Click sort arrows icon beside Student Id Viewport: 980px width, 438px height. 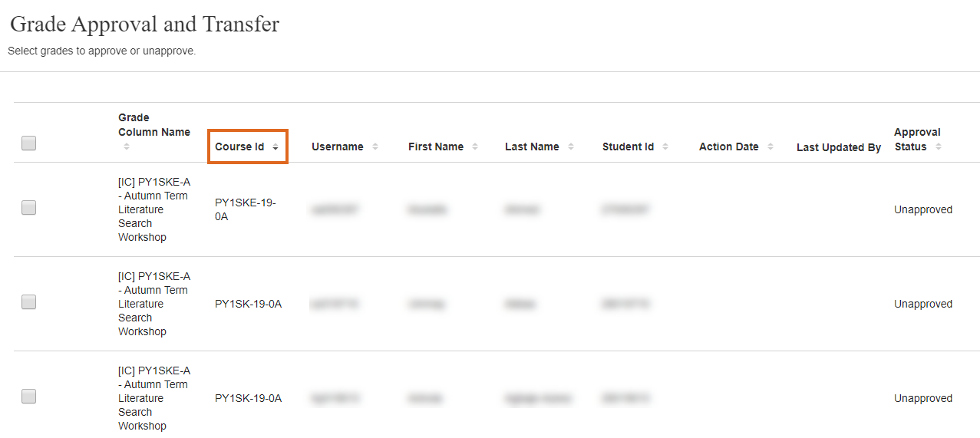(x=665, y=147)
